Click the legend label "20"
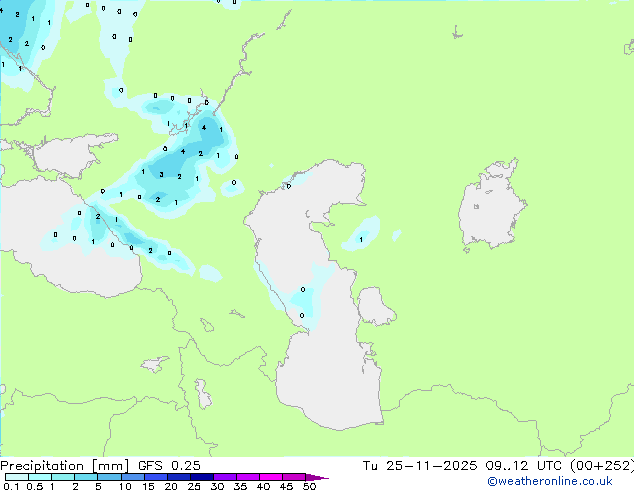This screenshot has height=490, width=634. [171, 486]
